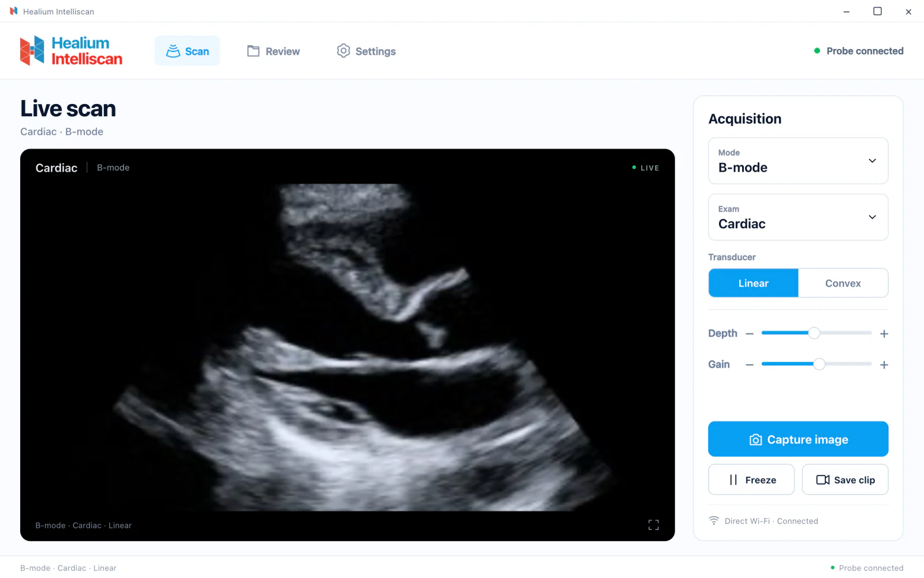Click the 'LIVE' label in viewer
This screenshot has height=578, width=924.
650,168
